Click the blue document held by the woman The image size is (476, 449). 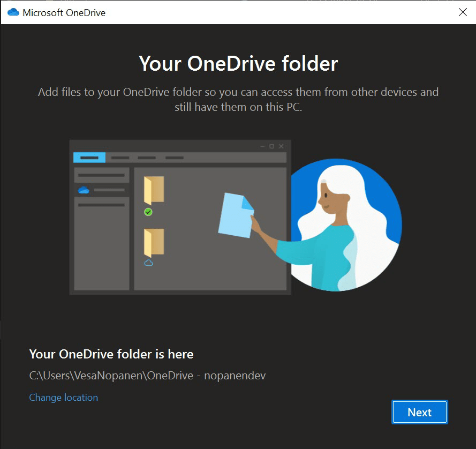click(236, 214)
